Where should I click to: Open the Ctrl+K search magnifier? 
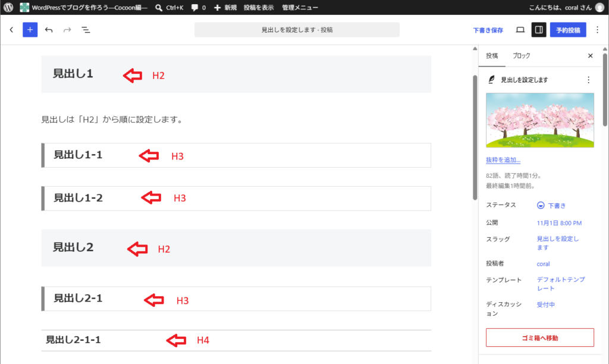158,7
